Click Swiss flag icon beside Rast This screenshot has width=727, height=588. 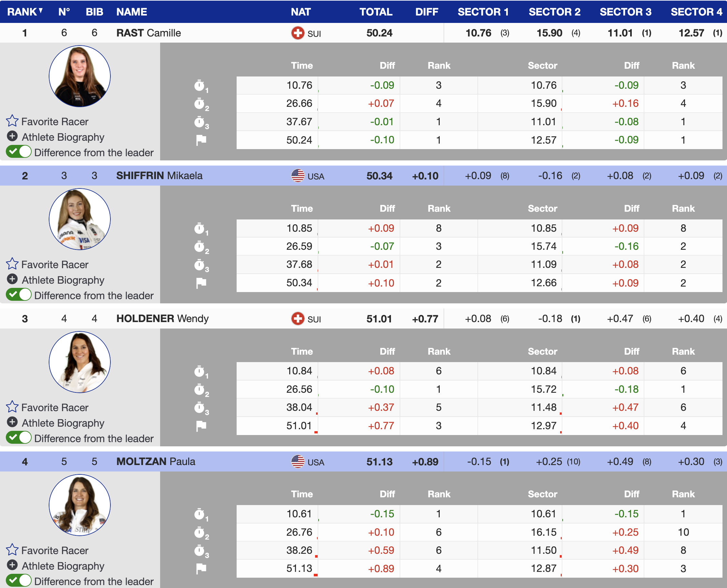coord(297,33)
